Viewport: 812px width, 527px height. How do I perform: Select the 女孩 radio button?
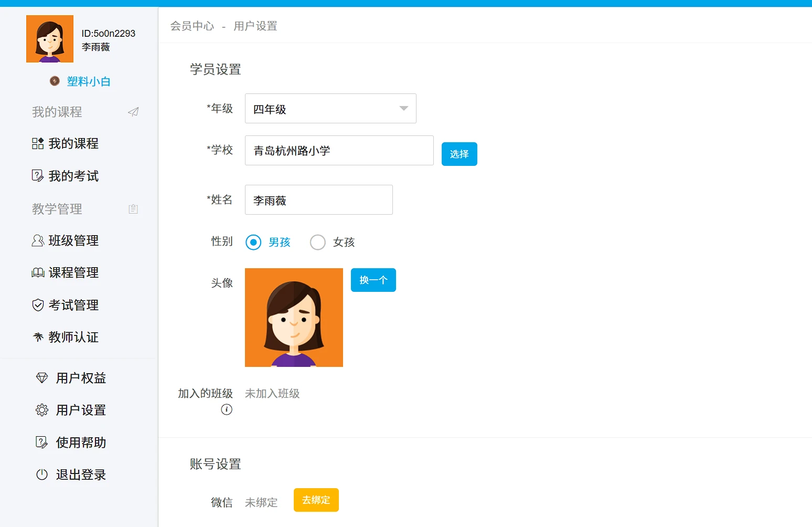318,242
